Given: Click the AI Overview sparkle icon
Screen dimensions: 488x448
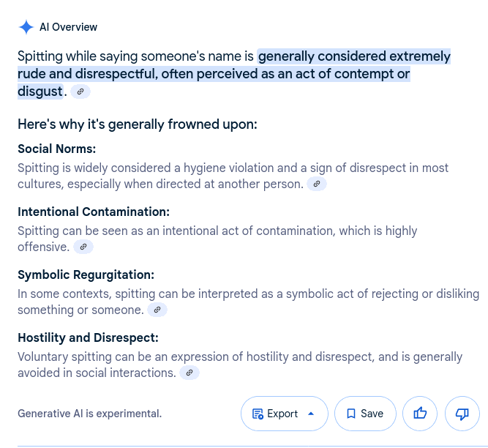Looking at the screenshot, I should point(26,27).
